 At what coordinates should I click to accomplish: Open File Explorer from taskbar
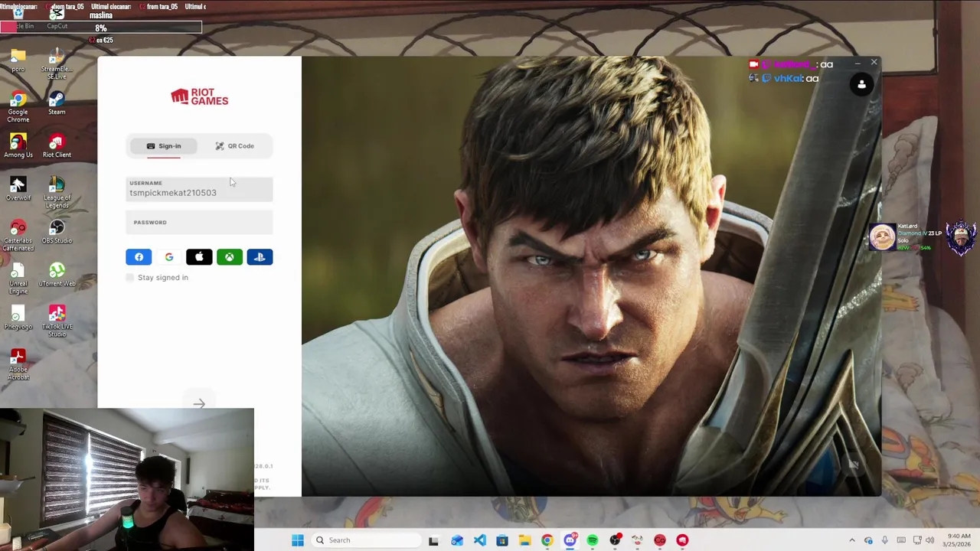(x=524, y=540)
